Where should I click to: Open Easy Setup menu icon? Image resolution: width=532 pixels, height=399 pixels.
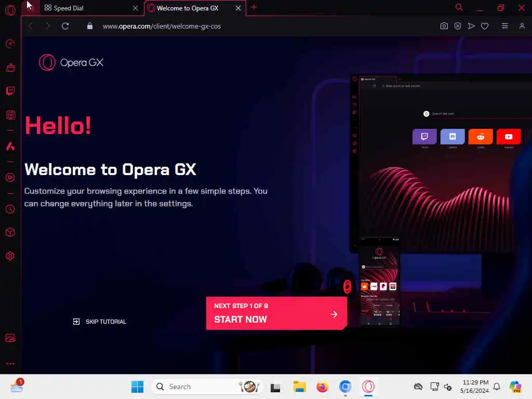pos(504,26)
